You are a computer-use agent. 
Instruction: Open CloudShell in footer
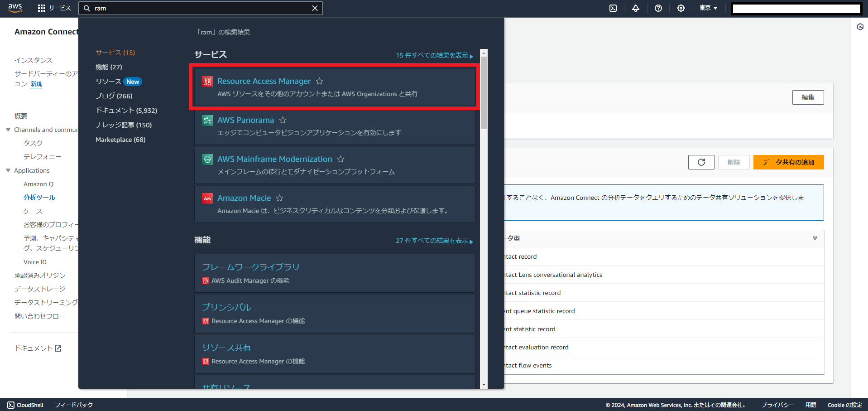(25, 405)
